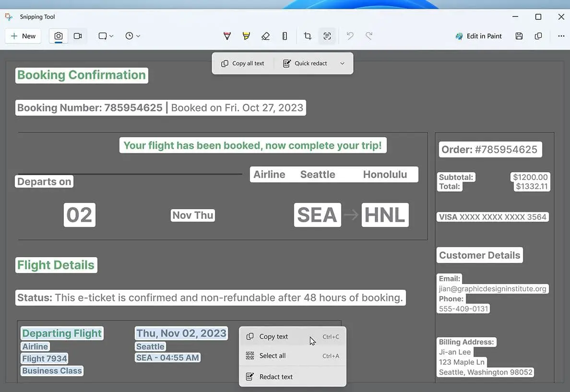The height and width of the screenshot is (392, 570).
Task: Choose Redact text from context menu
Action: [276, 377]
